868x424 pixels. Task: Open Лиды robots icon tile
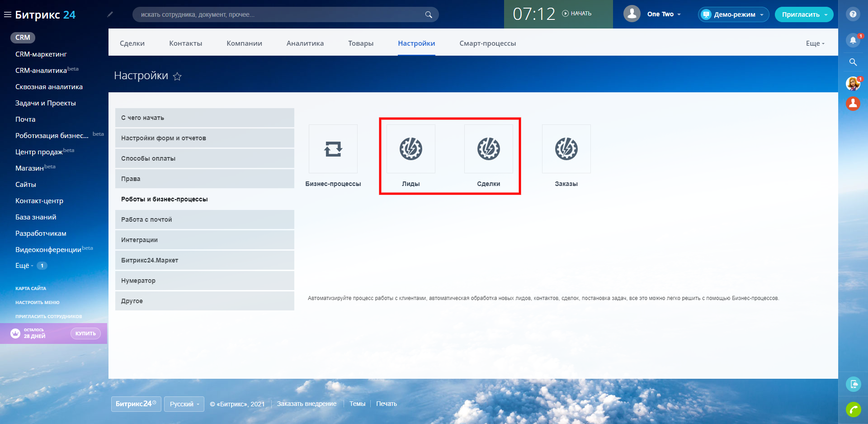[411, 149]
